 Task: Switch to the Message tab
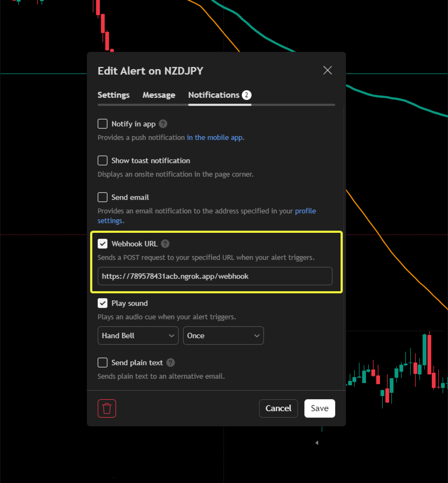point(159,95)
